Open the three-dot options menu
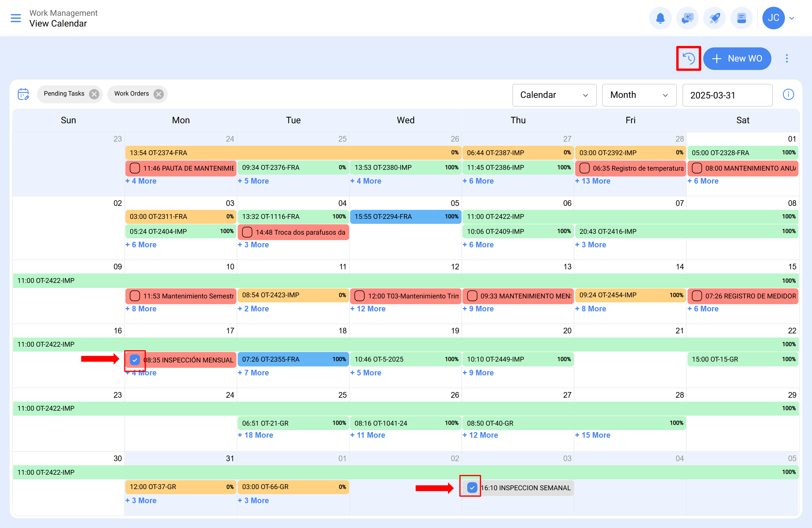This screenshot has width=812, height=528. [787, 58]
